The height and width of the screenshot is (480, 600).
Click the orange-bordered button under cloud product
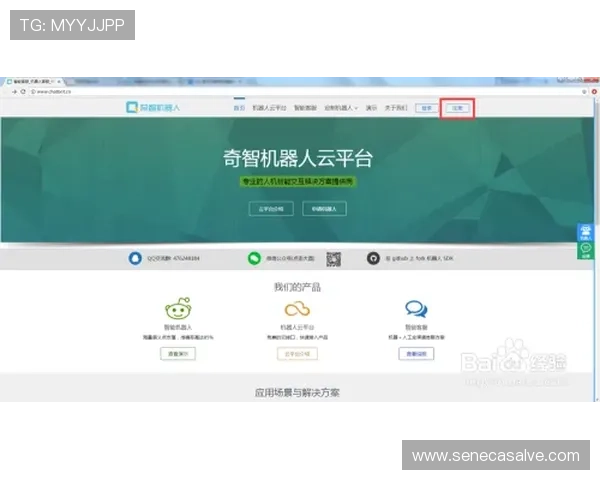pos(297,354)
